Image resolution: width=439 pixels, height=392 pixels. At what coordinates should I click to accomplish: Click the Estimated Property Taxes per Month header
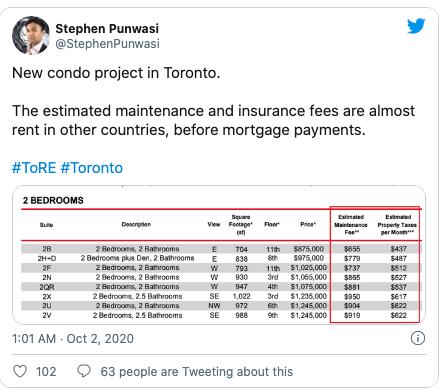pos(397,225)
